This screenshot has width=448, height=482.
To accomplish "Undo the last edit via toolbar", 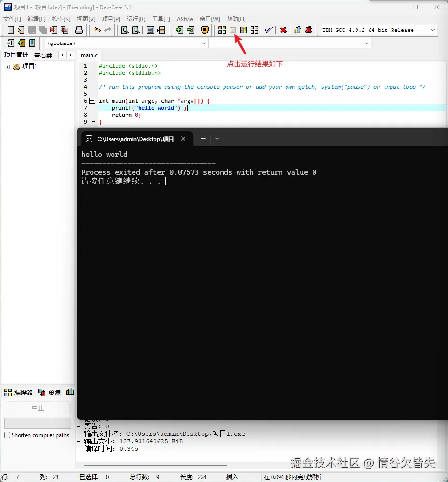I will point(97,30).
